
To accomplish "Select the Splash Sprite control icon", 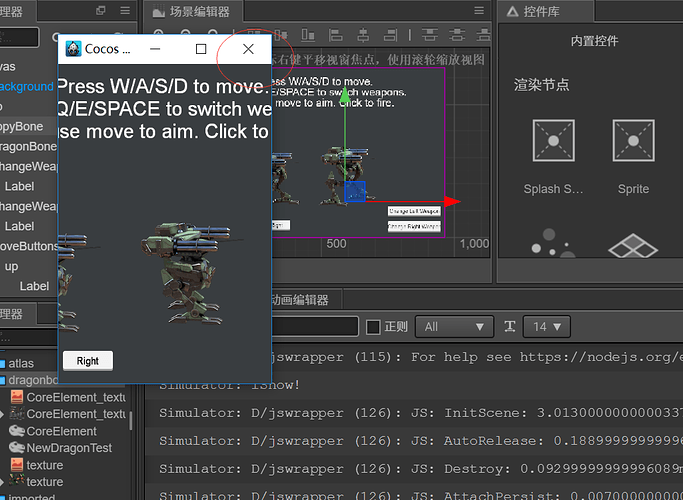I will pos(554,141).
